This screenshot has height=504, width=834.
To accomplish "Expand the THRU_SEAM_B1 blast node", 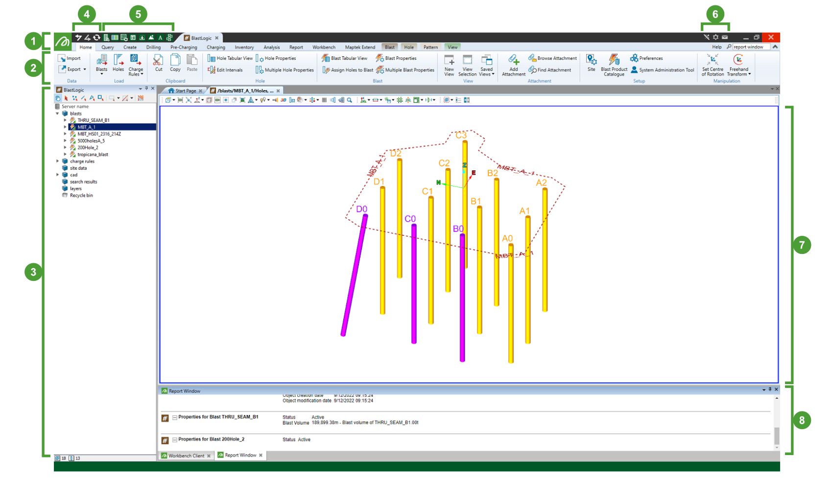I will point(65,120).
